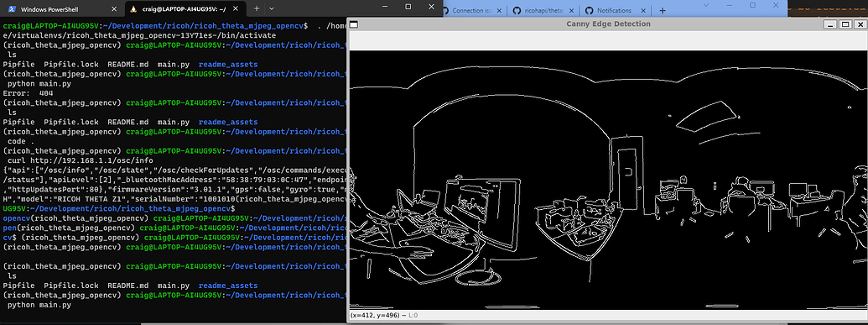Focus the terminal at python main.py line
This screenshot has width=868, height=325.
40,305
